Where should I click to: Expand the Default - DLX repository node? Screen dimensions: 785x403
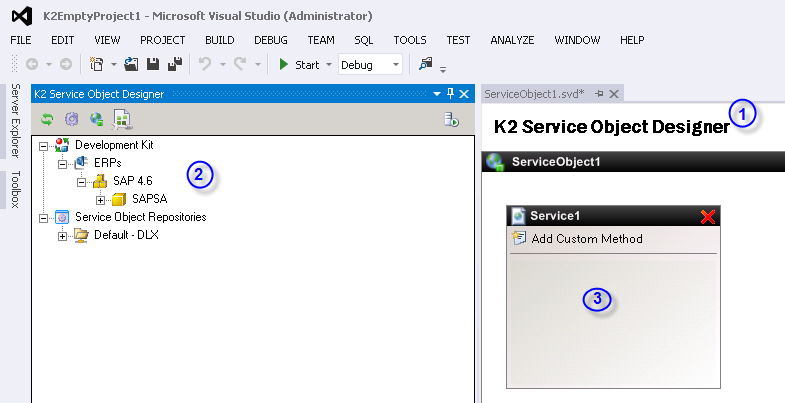pyautogui.click(x=62, y=236)
